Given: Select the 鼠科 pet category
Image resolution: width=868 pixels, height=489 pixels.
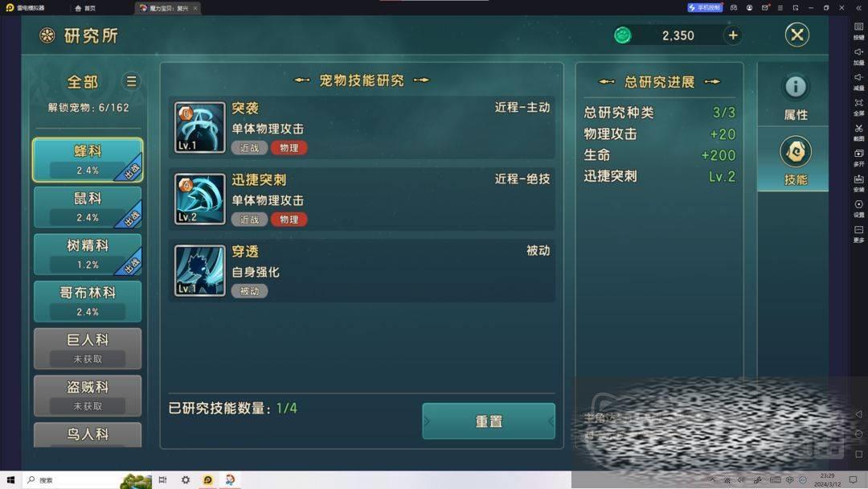Looking at the screenshot, I should coord(88,208).
